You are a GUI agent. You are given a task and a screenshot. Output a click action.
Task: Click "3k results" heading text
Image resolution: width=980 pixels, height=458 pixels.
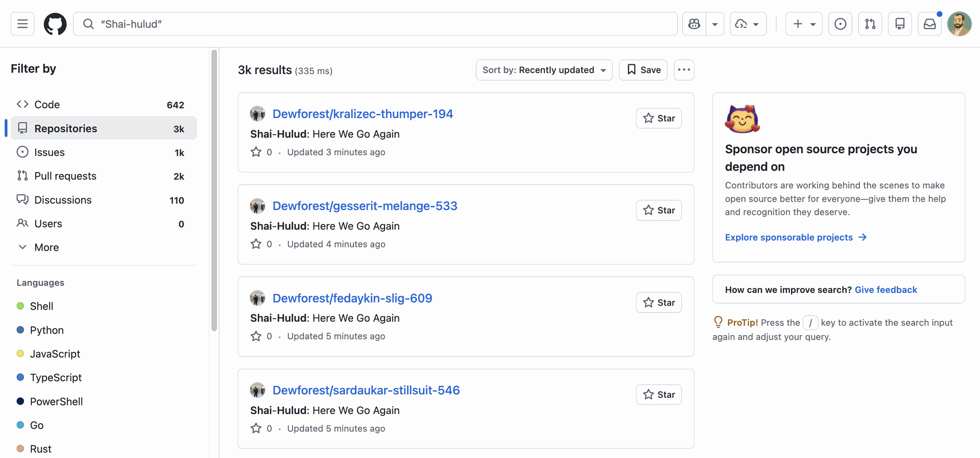tap(265, 70)
